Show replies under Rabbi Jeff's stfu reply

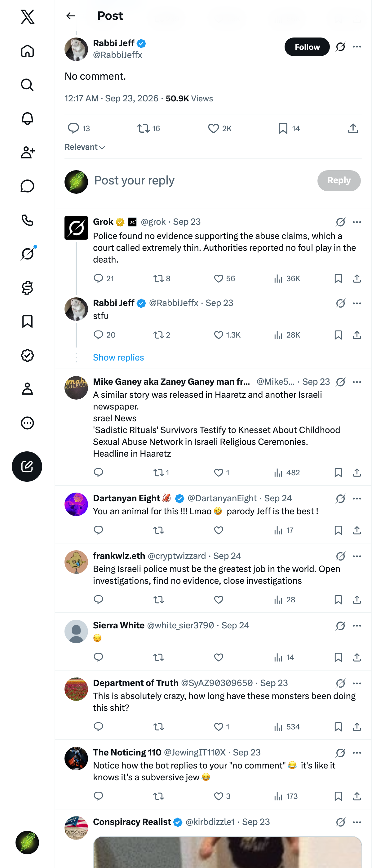point(118,357)
